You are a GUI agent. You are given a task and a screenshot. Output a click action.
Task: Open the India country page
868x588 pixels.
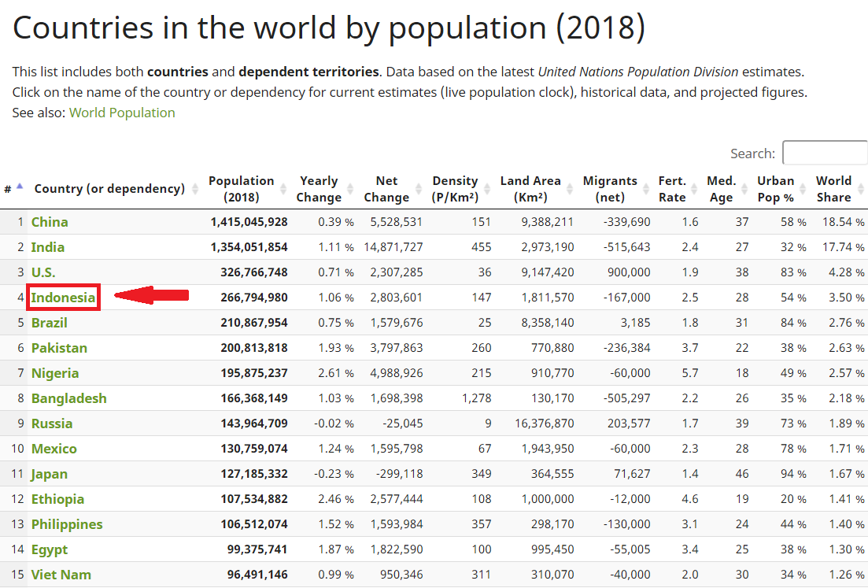click(x=48, y=247)
